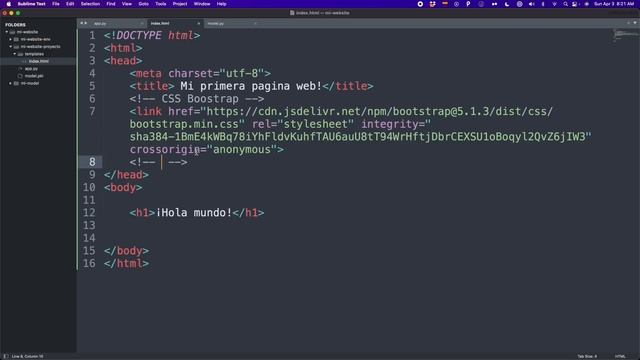Image resolution: width=640 pixels, height=360 pixels.
Task: Open the P-shaped menu bar icon
Action: (468, 4)
